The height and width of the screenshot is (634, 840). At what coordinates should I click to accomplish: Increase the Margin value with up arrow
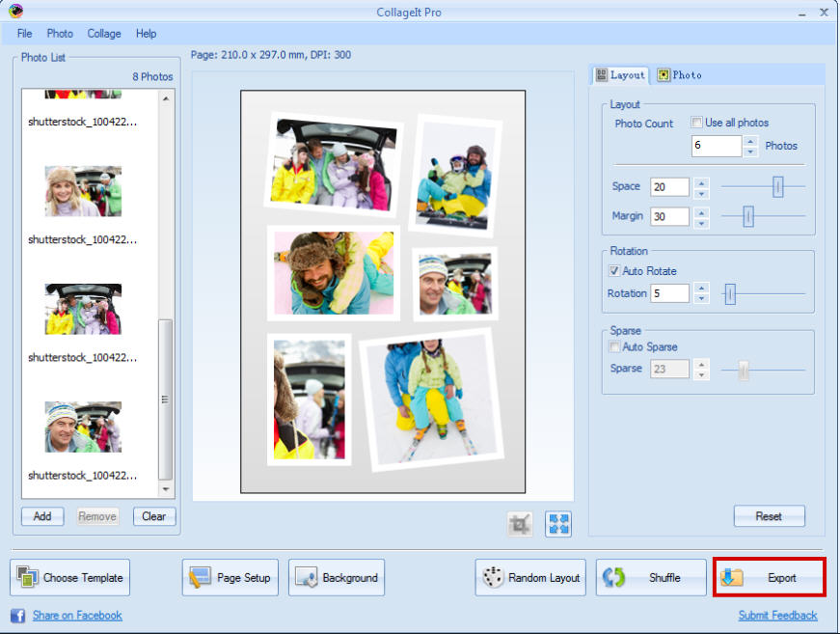point(701,211)
